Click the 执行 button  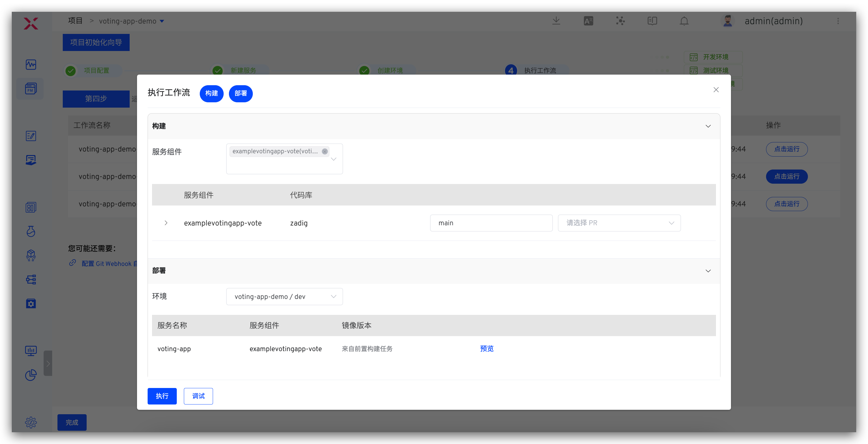pyautogui.click(x=162, y=396)
